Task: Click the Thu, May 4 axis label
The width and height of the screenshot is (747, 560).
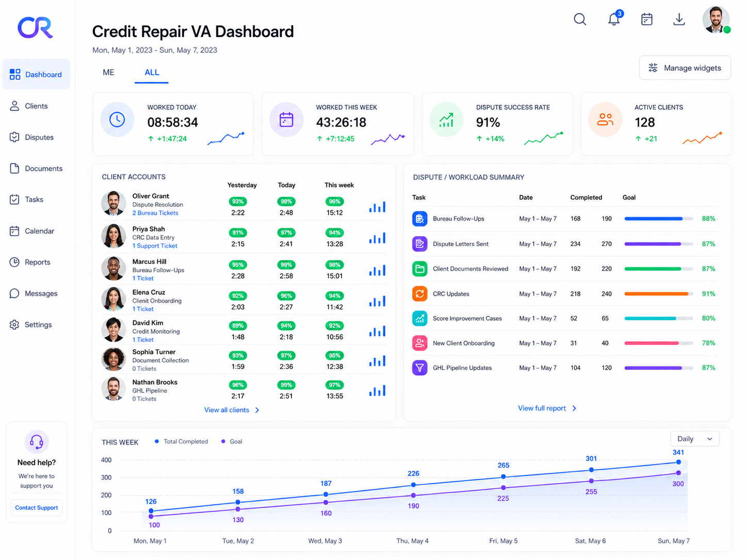Action: pos(412,541)
